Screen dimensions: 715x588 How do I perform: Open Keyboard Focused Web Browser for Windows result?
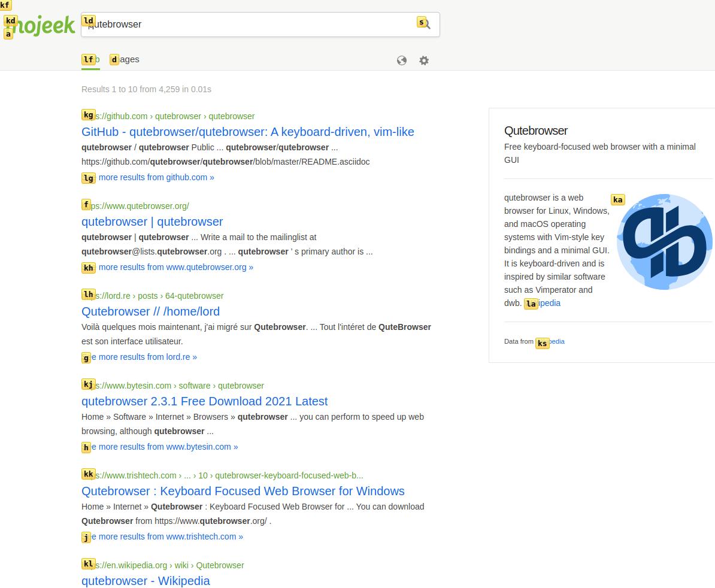tap(243, 491)
